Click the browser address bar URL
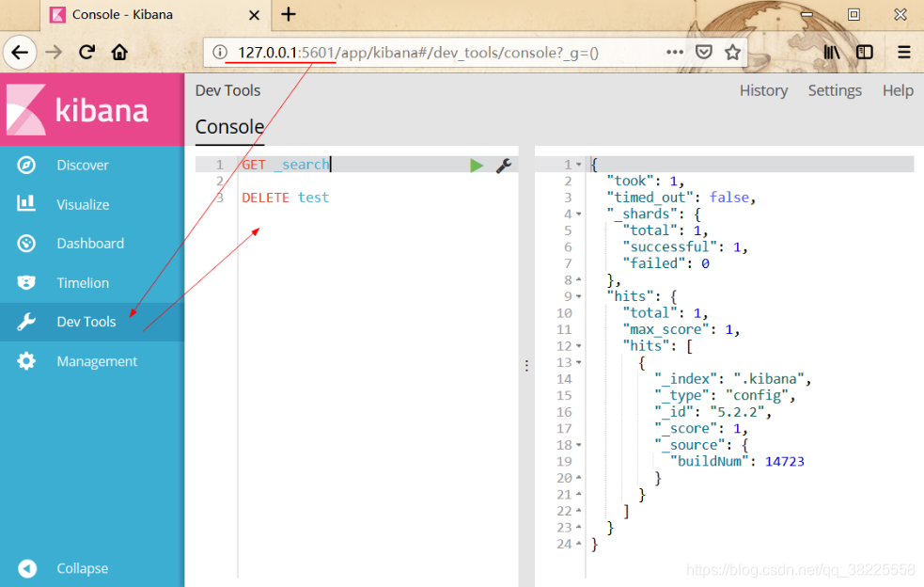Viewport: 924px width, 587px height. pyautogui.click(x=417, y=53)
